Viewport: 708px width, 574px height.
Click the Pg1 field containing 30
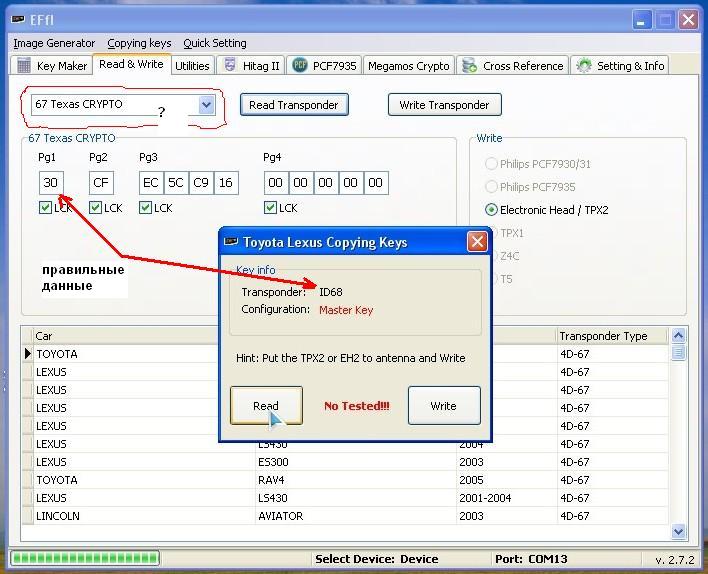51,182
